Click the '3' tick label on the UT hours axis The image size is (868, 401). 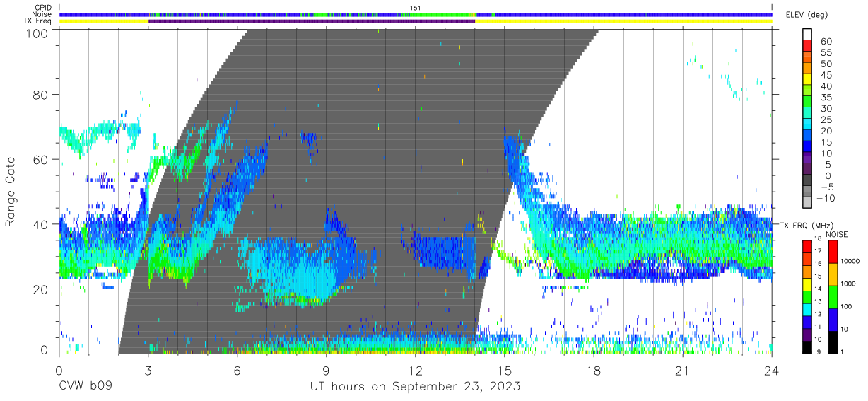(x=148, y=371)
